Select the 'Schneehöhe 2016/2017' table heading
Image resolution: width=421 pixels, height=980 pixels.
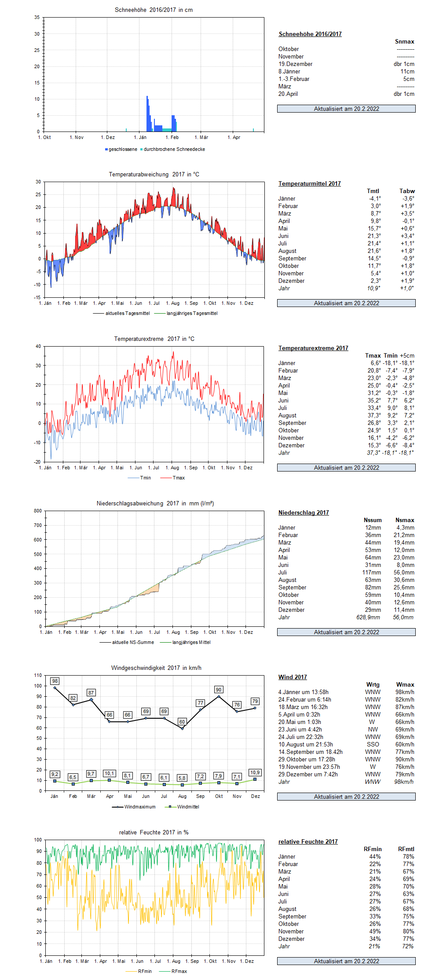coord(310,34)
